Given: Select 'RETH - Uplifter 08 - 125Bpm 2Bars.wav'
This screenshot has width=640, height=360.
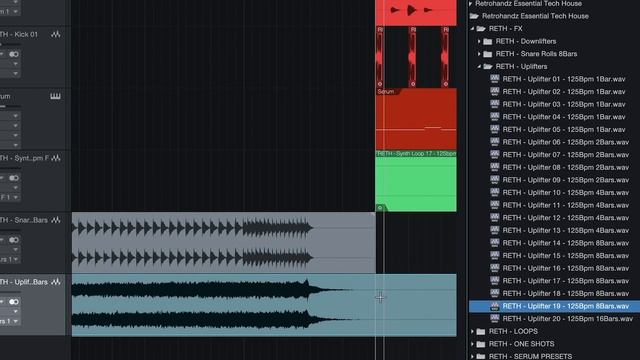Looking at the screenshot, I should click(566, 167).
